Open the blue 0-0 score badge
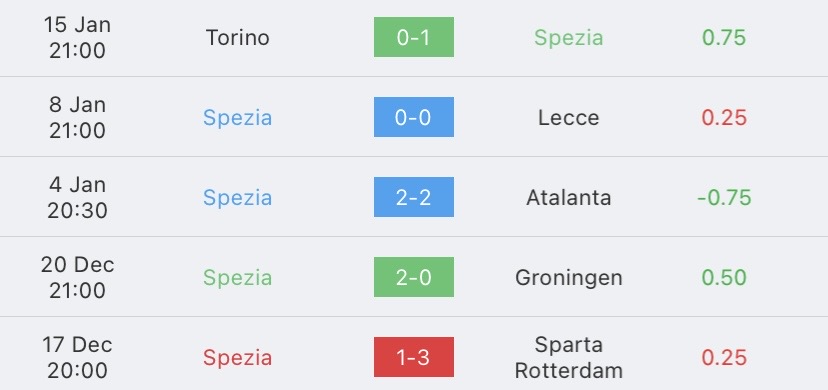This screenshot has height=390, width=828. pyautogui.click(x=413, y=117)
